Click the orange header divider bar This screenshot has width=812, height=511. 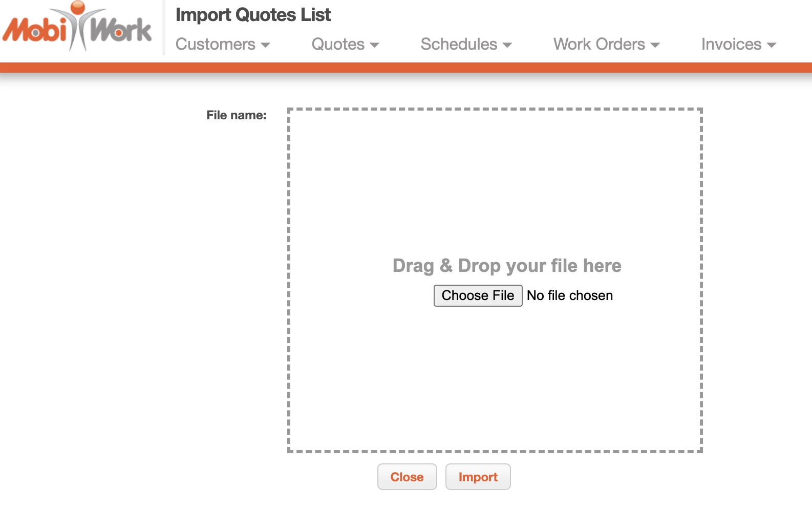click(x=406, y=68)
